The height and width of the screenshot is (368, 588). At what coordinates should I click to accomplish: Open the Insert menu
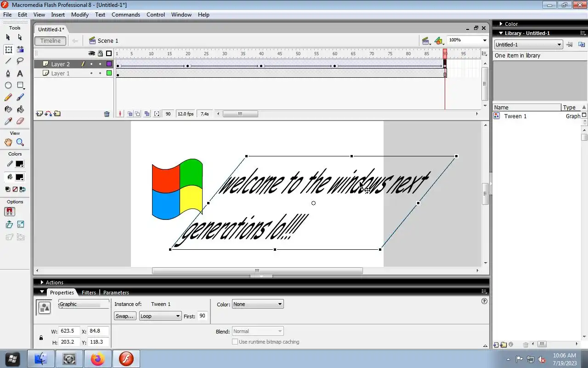pyautogui.click(x=58, y=15)
